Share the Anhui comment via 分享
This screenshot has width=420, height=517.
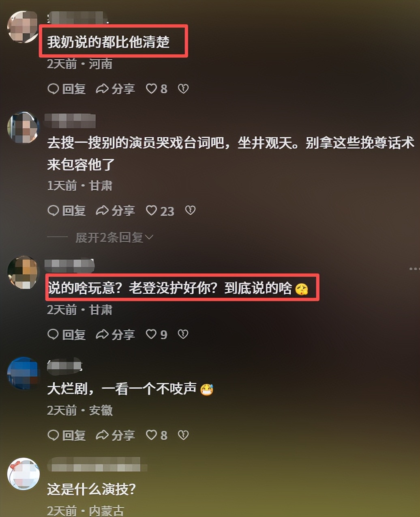tap(115, 435)
